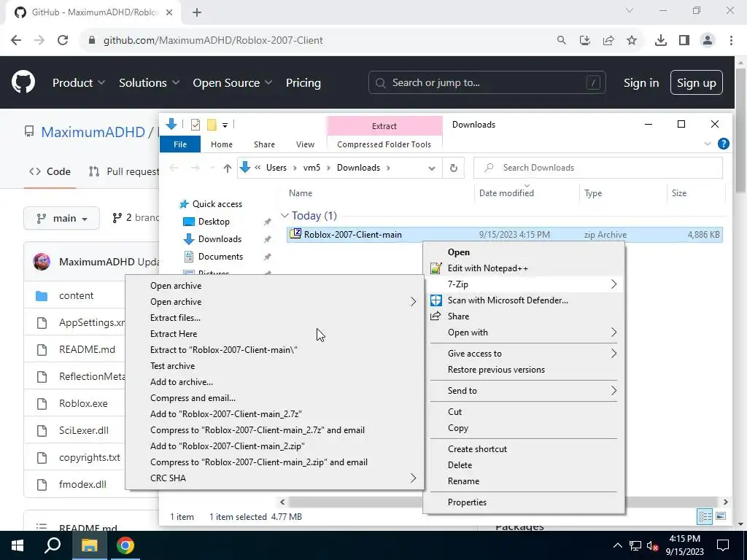
Task: Click GitHub search or jump to field
Action: click(487, 83)
